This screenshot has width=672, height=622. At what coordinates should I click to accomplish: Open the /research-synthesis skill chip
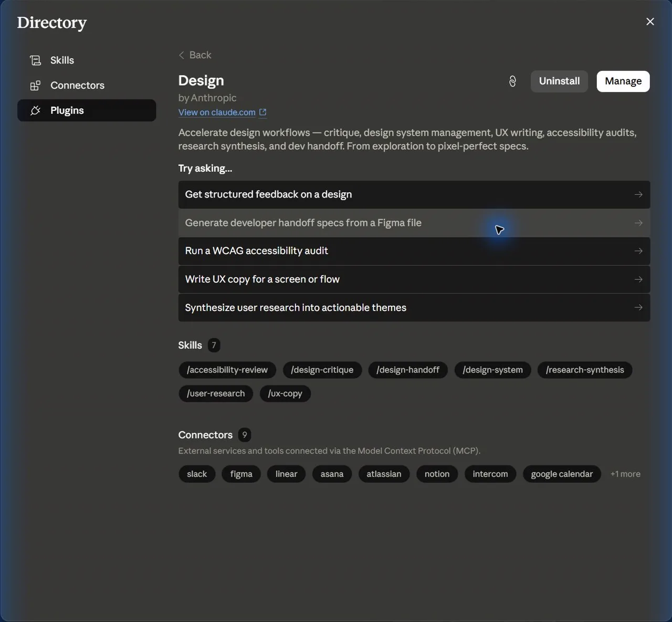point(585,370)
